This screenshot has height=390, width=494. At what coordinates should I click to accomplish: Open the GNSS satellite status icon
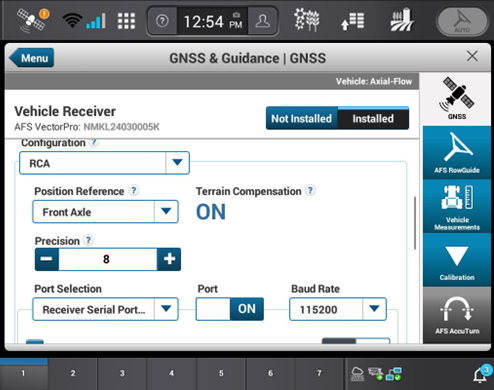(32, 21)
